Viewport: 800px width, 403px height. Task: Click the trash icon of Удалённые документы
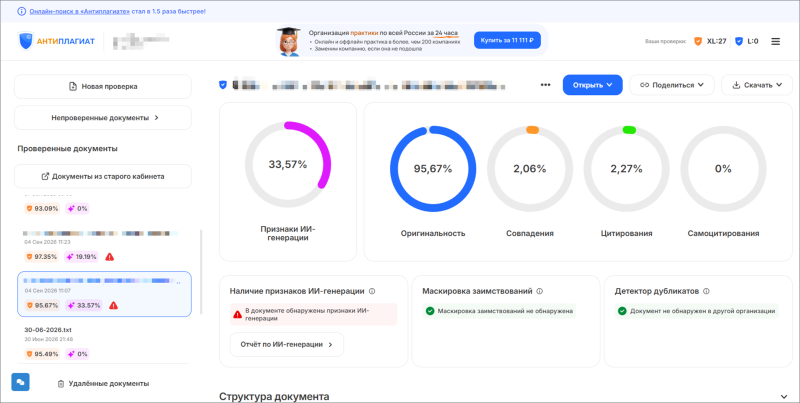pos(61,384)
